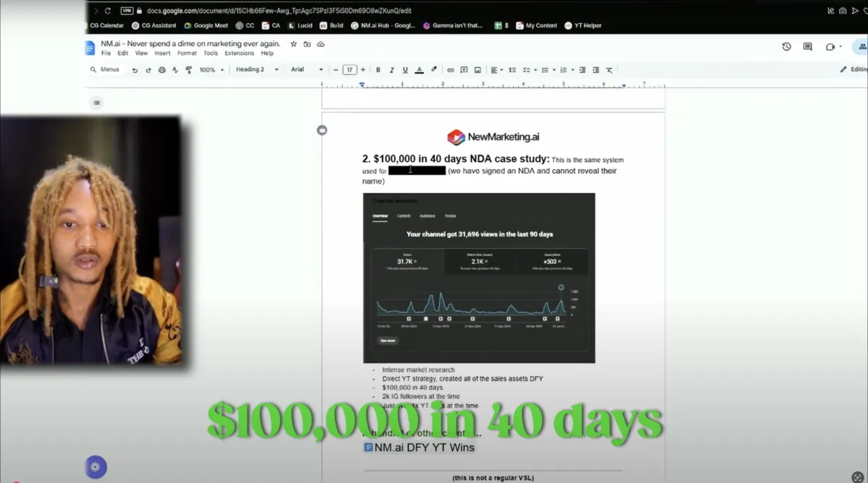Increase the font size with plus
This screenshot has width=868, height=483.
(x=363, y=70)
